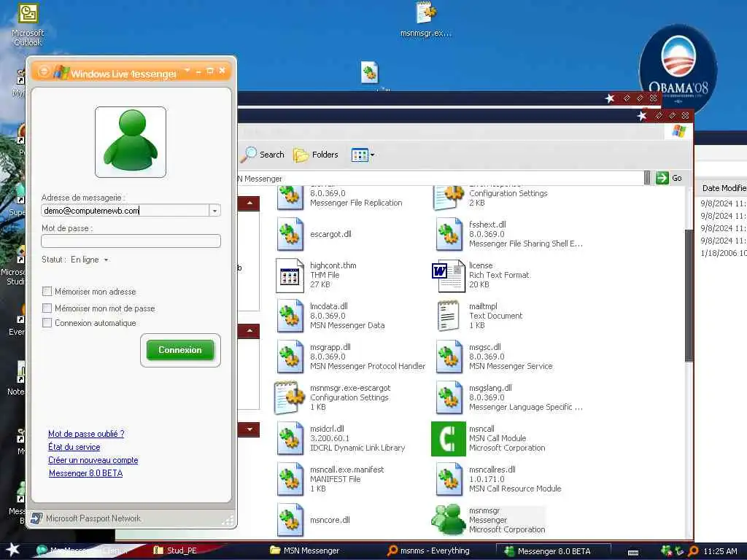
Task: Select the msncore.dll file icon
Action: (x=290, y=519)
